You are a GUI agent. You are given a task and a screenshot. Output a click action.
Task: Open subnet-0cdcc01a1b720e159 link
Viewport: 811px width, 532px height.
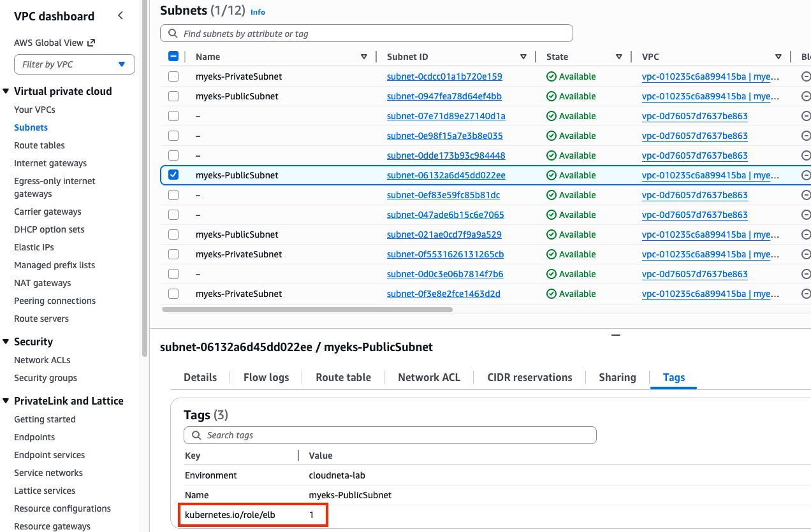[444, 76]
